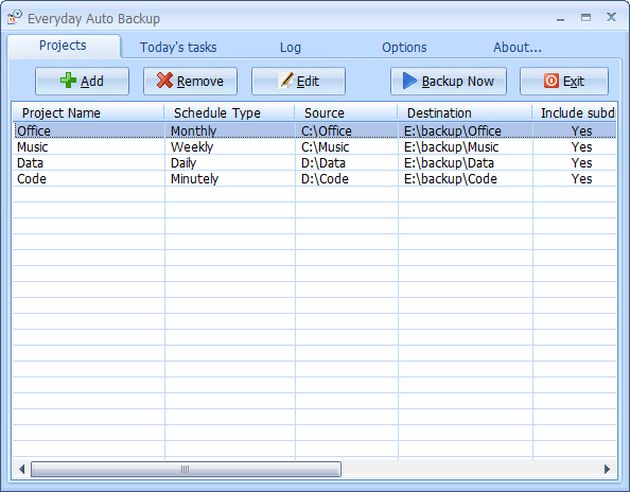Go to the About tab
This screenshot has width=630, height=492.
(x=517, y=47)
